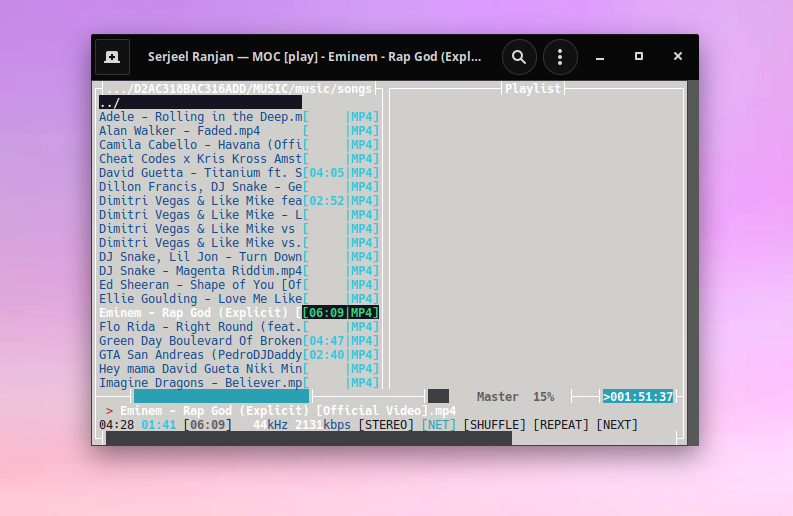
Task: Maximize the terminal window
Action: coord(639,56)
